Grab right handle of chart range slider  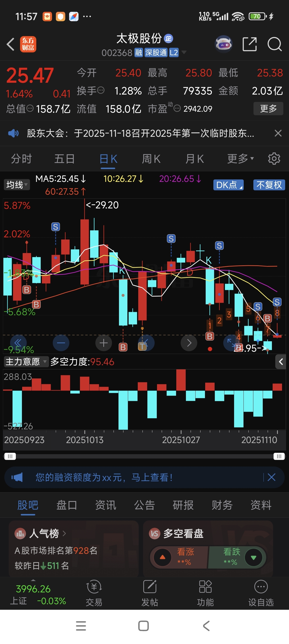pos(279,456)
